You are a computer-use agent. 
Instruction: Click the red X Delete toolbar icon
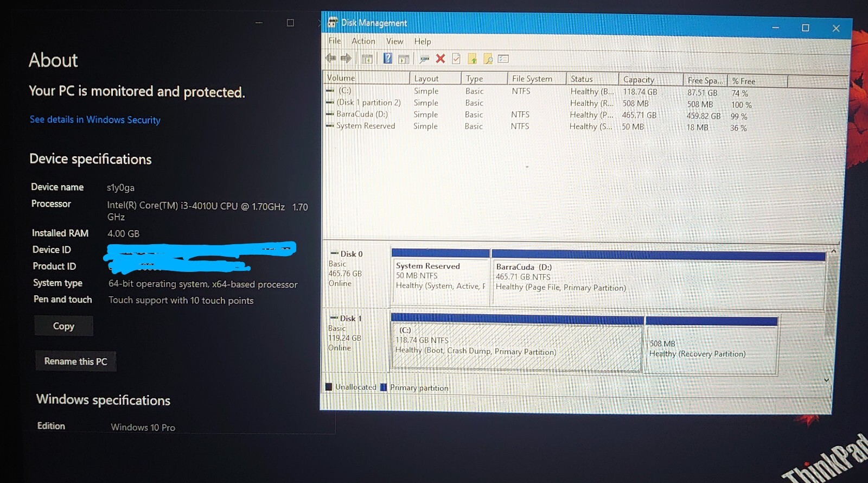(441, 59)
